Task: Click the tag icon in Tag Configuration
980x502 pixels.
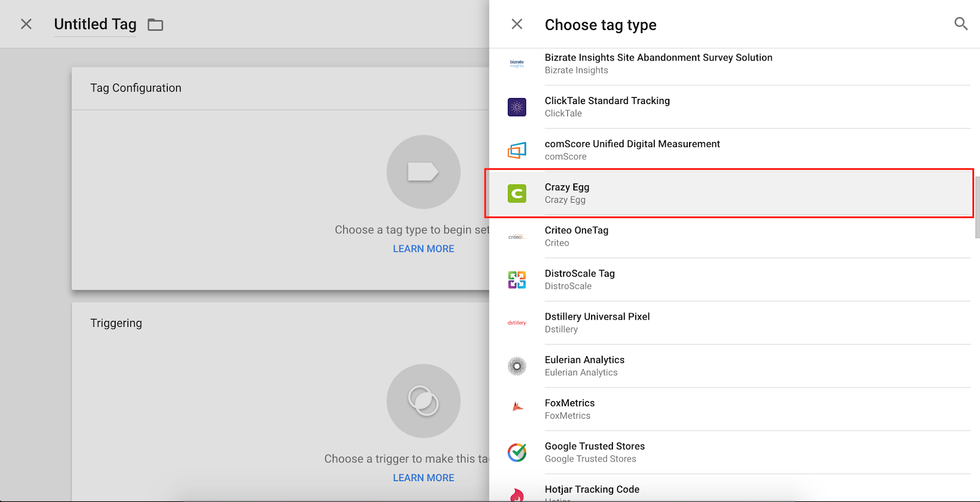Action: 423,172
